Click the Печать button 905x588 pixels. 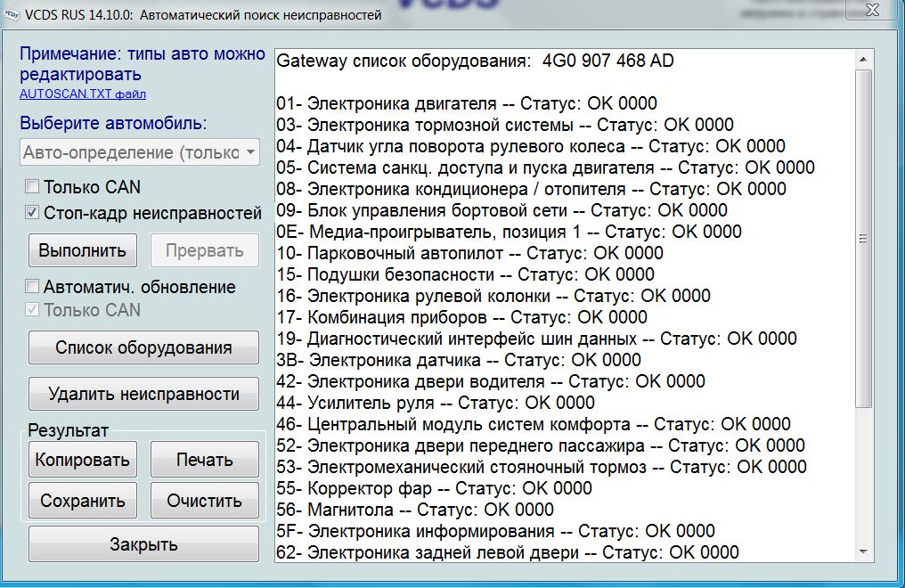204,460
